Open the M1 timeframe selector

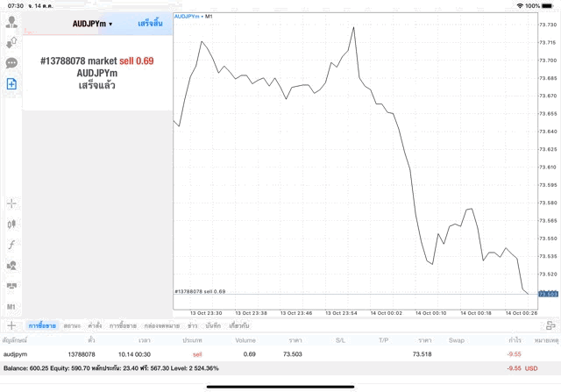[12, 307]
